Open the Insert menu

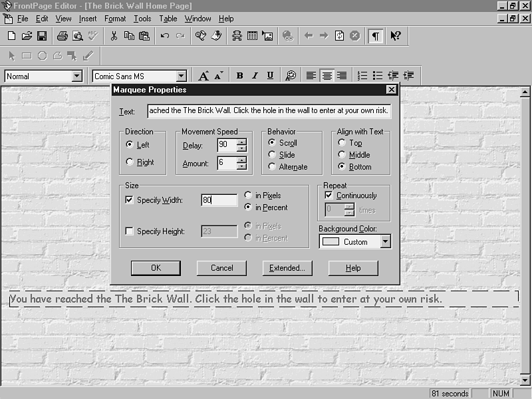88,19
